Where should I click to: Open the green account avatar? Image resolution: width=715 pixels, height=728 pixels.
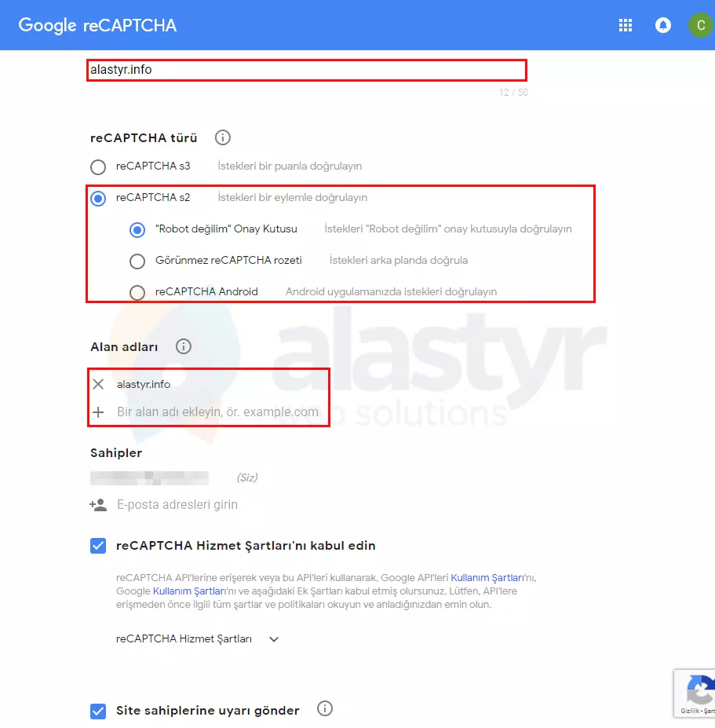pos(699,25)
